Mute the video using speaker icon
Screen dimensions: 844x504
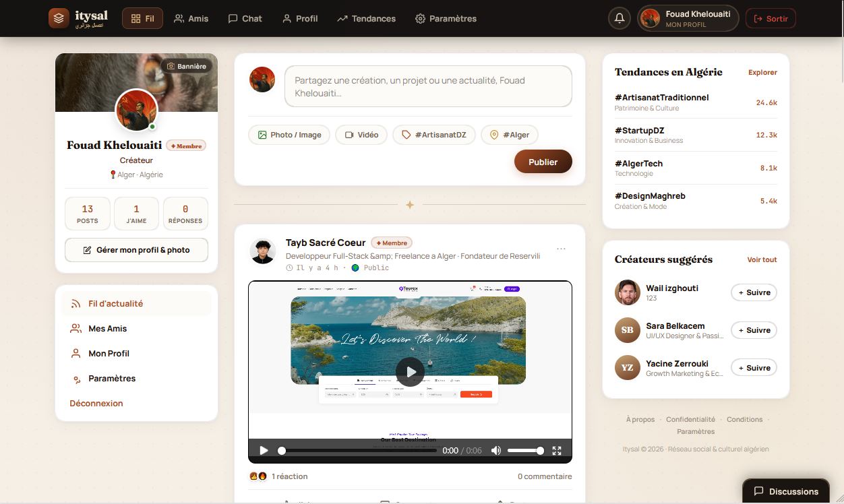[x=496, y=451]
